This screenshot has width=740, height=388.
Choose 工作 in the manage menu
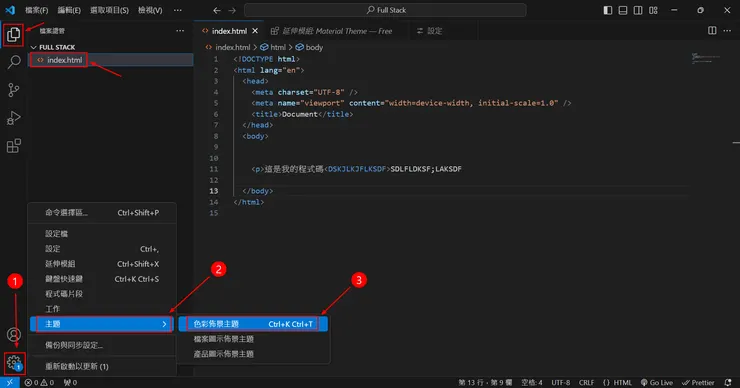102,309
